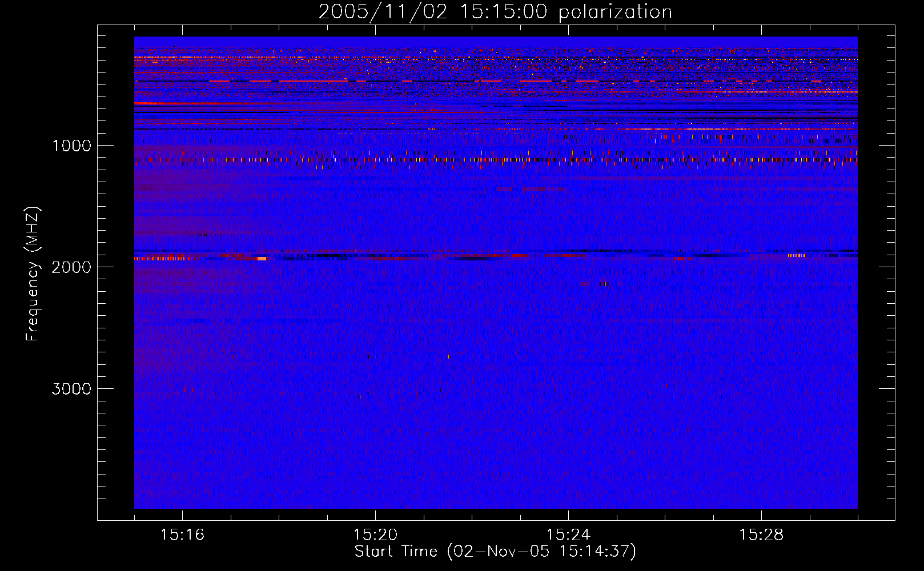Select the 15:24 time tick label
Viewport: 924px width, 571px height.
coord(568,535)
